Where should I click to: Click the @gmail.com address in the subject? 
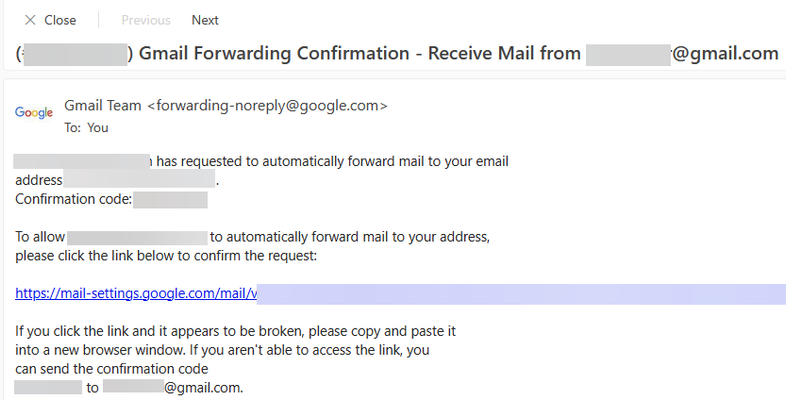tap(682, 53)
